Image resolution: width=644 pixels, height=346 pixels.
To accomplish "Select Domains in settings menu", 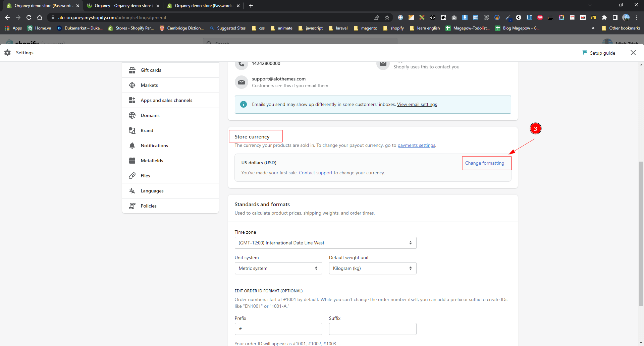I will pyautogui.click(x=150, y=115).
